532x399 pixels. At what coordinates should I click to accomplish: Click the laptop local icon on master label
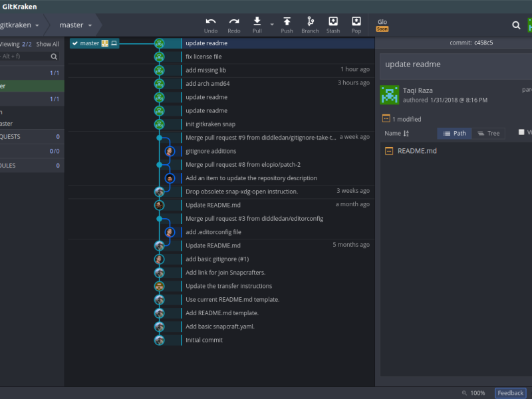click(114, 43)
